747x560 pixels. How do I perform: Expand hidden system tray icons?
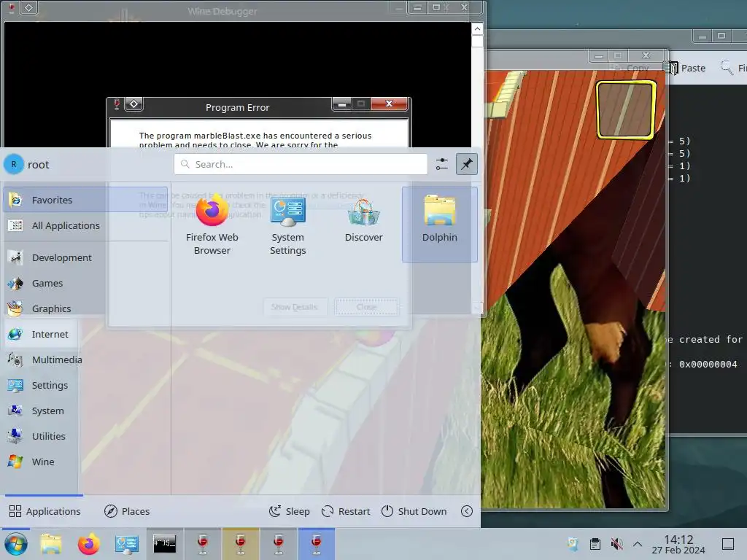(638, 544)
